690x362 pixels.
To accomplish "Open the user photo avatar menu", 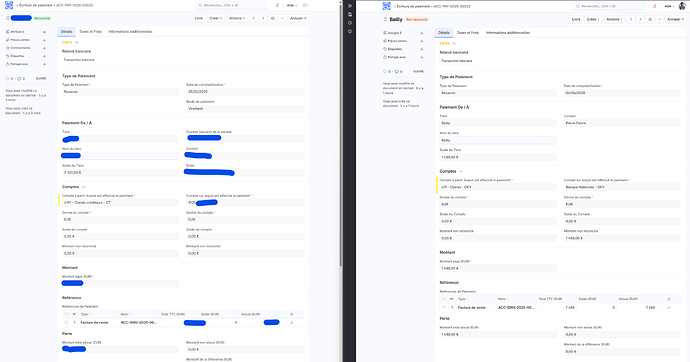I will pyautogui.click(x=682, y=6).
